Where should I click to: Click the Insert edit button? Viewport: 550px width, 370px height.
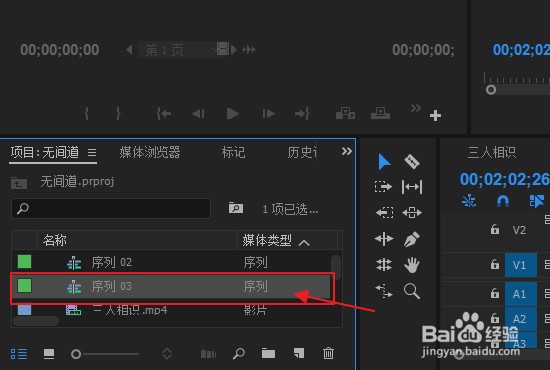click(x=345, y=113)
